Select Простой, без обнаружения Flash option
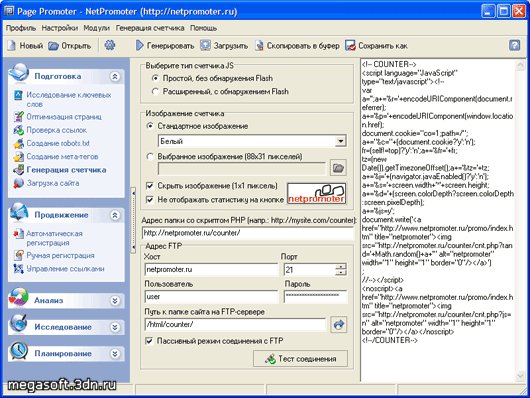The image size is (530, 398). (x=155, y=78)
